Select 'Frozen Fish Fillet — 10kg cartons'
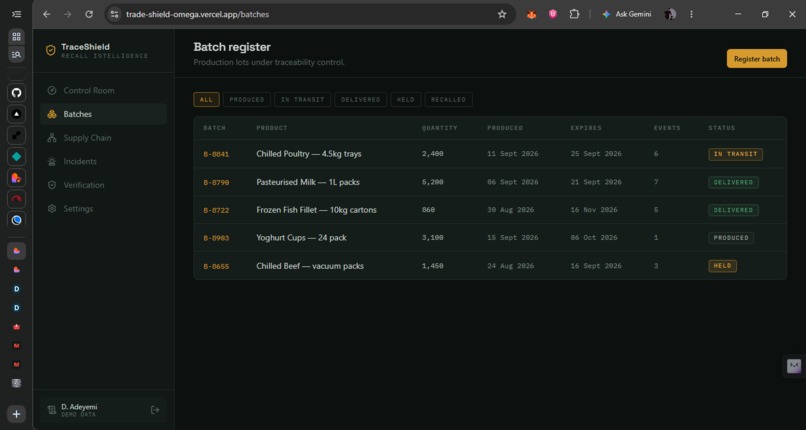 point(317,210)
